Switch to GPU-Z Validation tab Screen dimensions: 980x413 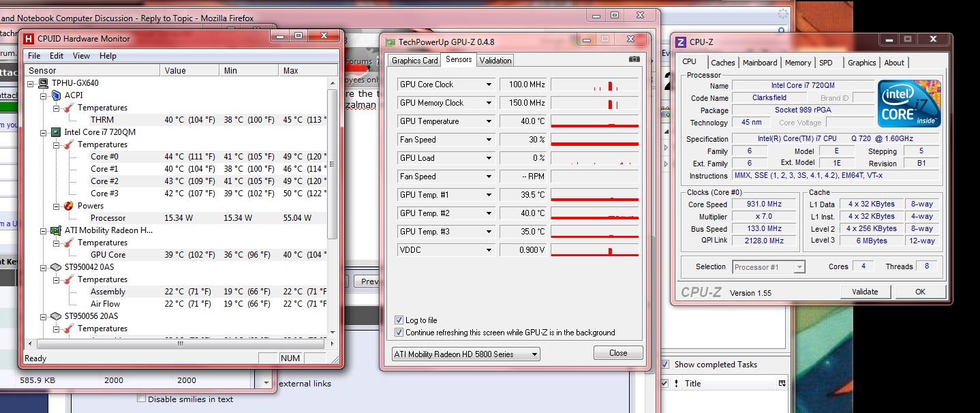click(495, 61)
